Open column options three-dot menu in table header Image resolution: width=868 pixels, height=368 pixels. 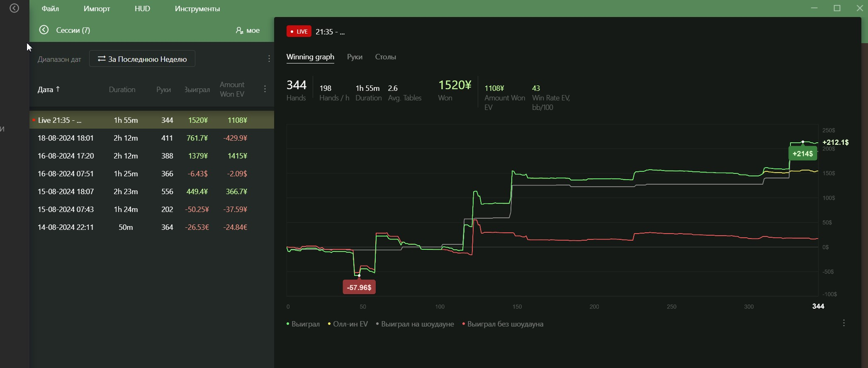point(265,89)
